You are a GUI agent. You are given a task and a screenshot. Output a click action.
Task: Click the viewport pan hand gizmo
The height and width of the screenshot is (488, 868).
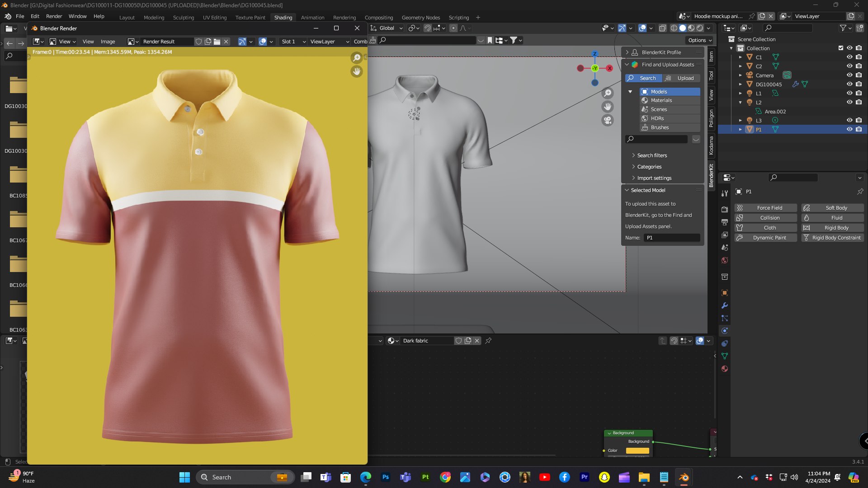pyautogui.click(x=608, y=107)
